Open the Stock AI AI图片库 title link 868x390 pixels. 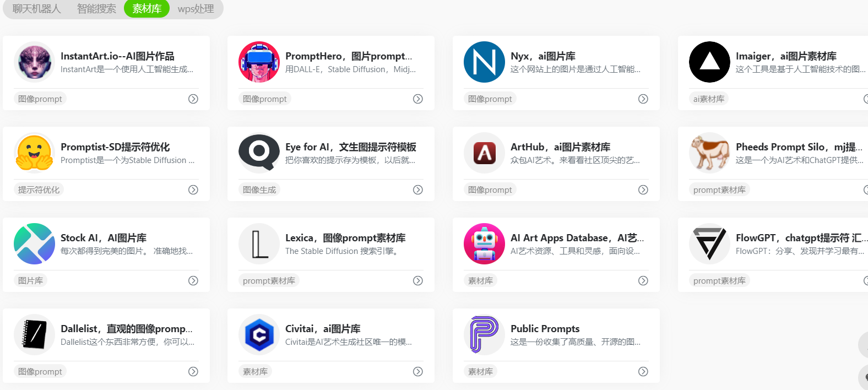(x=104, y=238)
